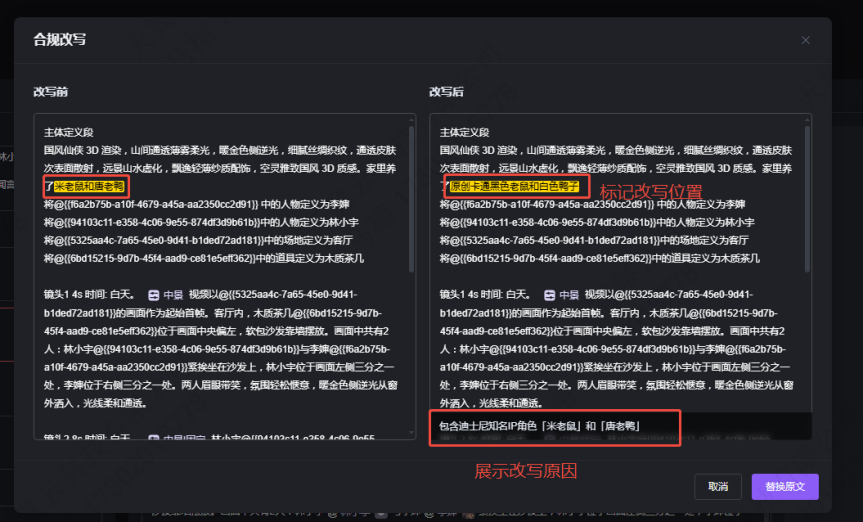Click the 改写前 heading
Viewport: 863px width, 522px height.
click(x=51, y=92)
